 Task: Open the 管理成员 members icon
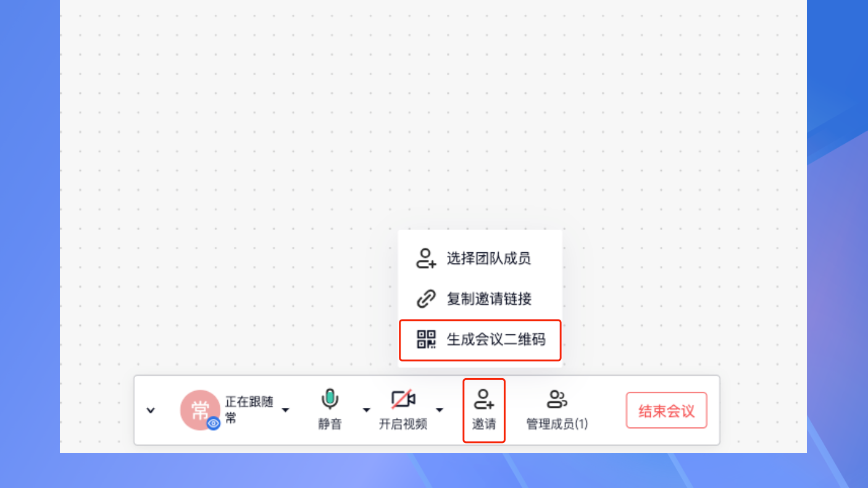click(557, 399)
